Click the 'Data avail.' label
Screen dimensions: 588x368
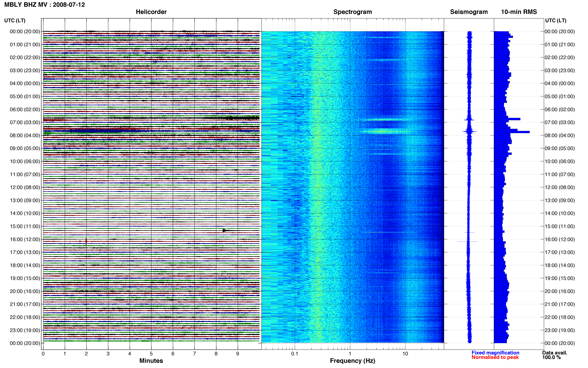tap(555, 353)
